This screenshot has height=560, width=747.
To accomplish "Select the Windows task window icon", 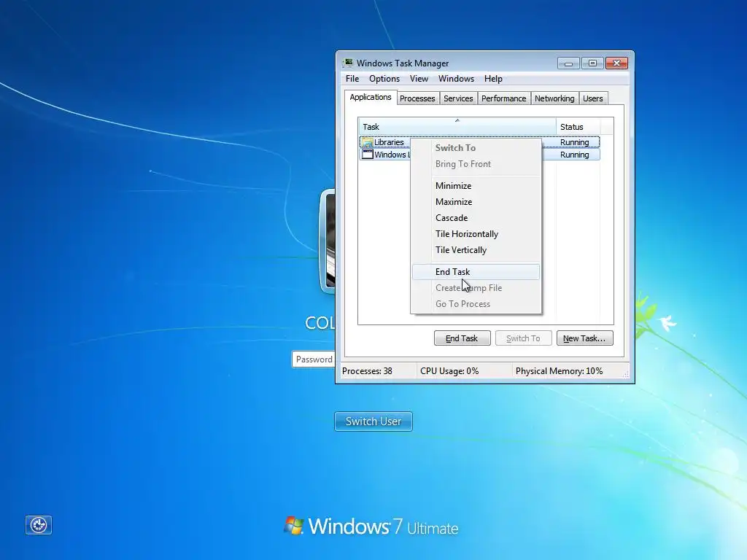I will point(368,155).
